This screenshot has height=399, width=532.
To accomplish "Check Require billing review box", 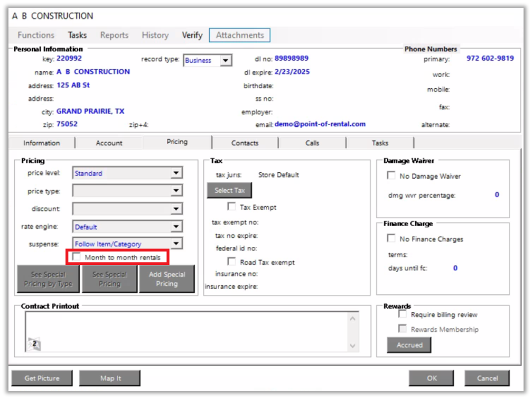I will [x=403, y=314].
